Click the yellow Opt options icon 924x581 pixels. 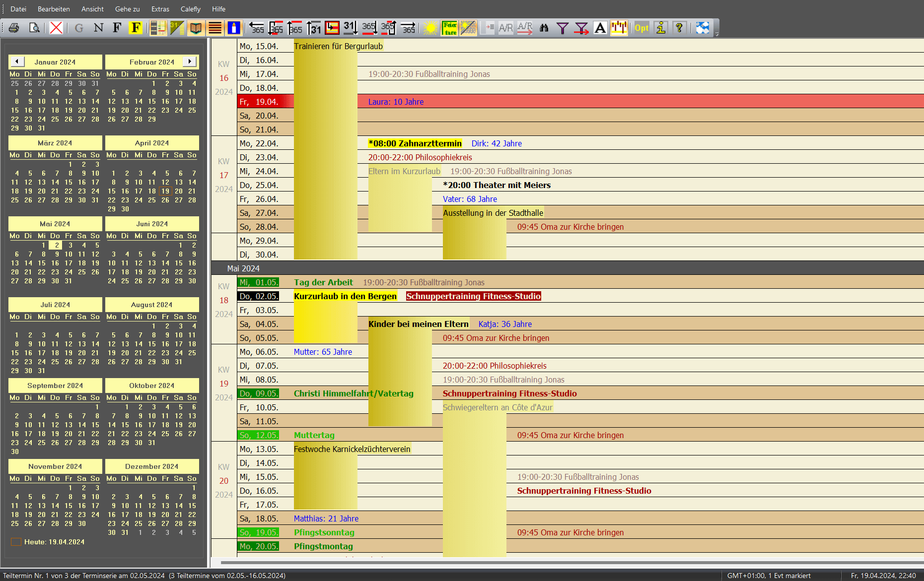click(x=641, y=28)
